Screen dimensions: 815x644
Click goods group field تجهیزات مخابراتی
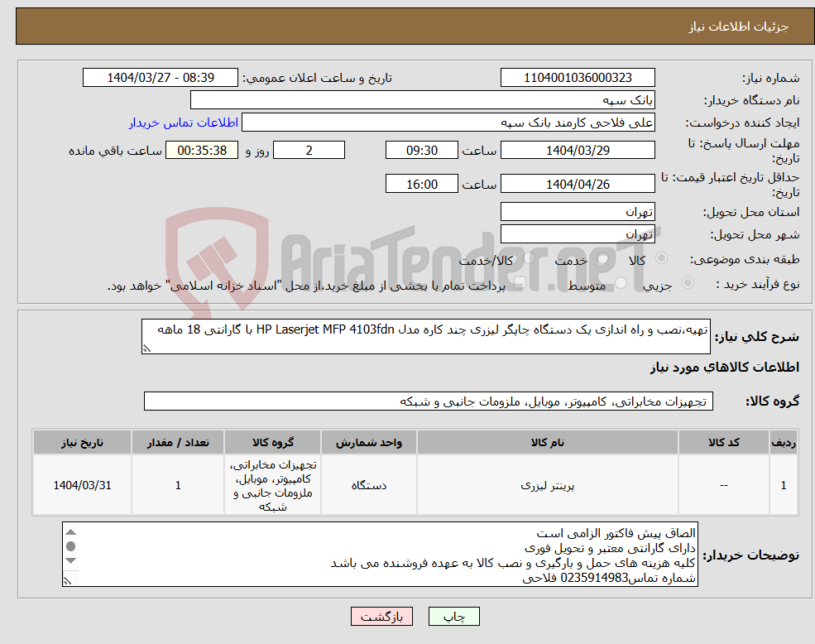(429, 401)
